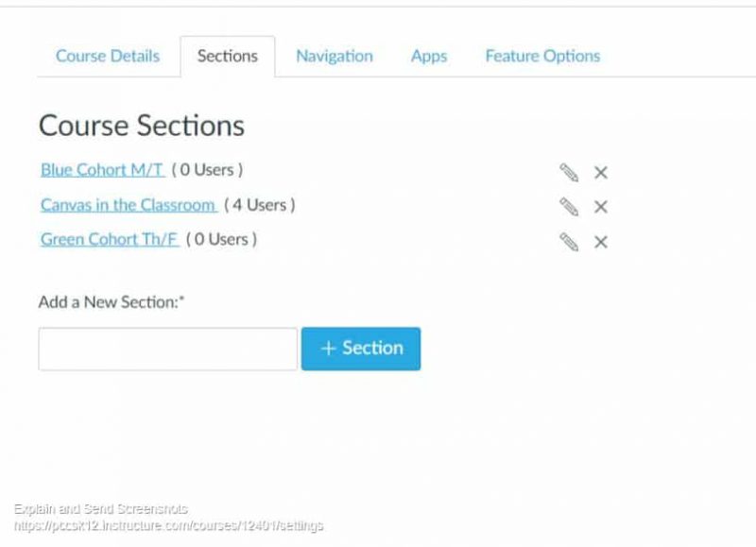The width and height of the screenshot is (756, 547).
Task: Go to the Apps tab
Action: click(x=428, y=56)
